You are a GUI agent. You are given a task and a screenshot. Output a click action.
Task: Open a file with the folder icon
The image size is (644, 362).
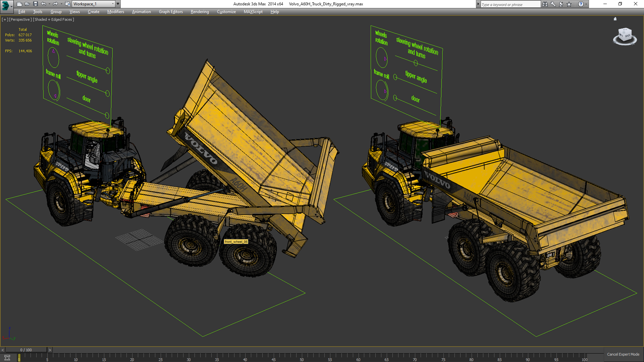click(x=27, y=4)
